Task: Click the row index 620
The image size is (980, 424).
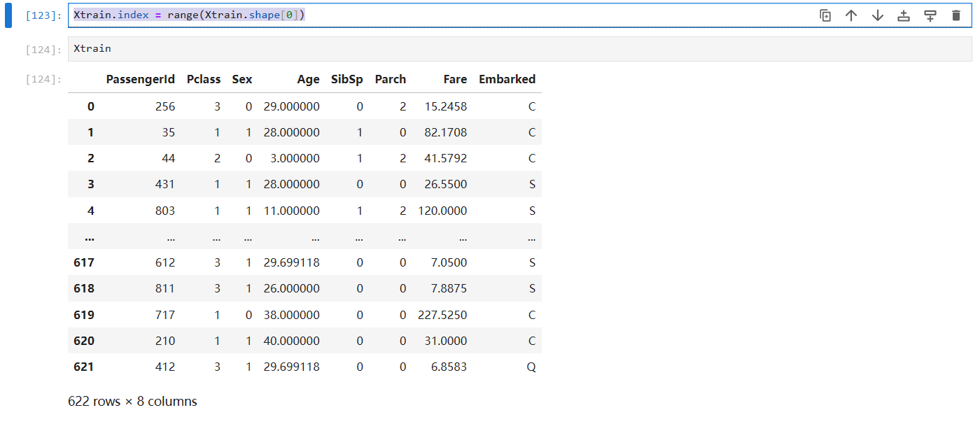Action: (84, 341)
